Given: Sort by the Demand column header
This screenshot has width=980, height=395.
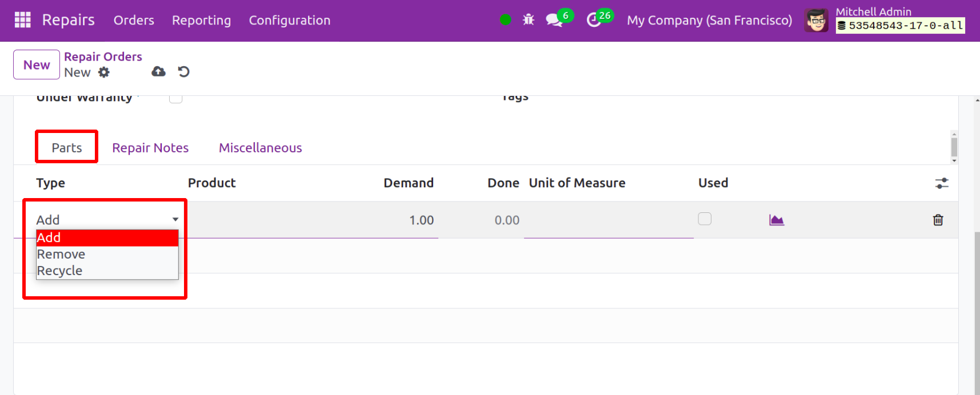Looking at the screenshot, I should click(x=409, y=183).
